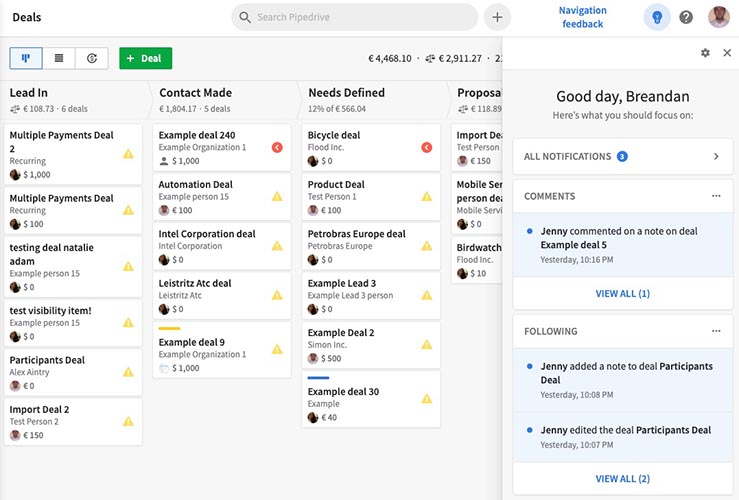Image resolution: width=739 pixels, height=500 pixels.
Task: Click warning icon on testing deal natalie adam
Action: tap(128, 267)
